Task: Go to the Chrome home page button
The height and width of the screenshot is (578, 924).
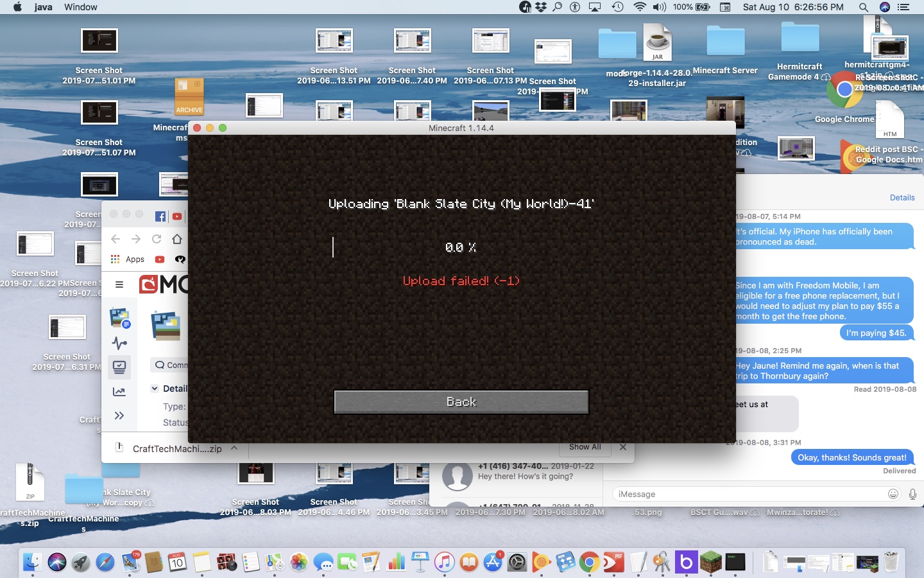Action: click(177, 239)
